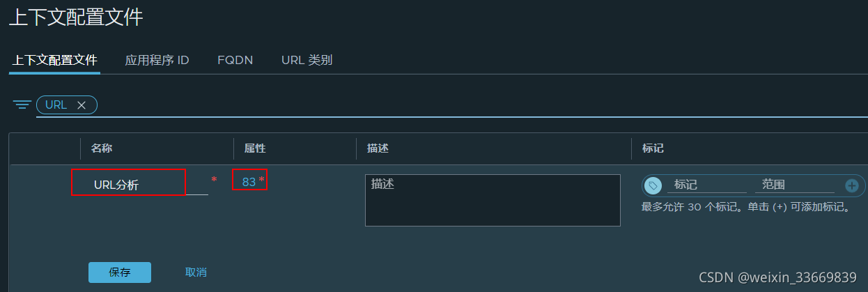Screen dimensions: 868x292
Task: Add a tag with the plus icon
Action: pyautogui.click(x=851, y=185)
